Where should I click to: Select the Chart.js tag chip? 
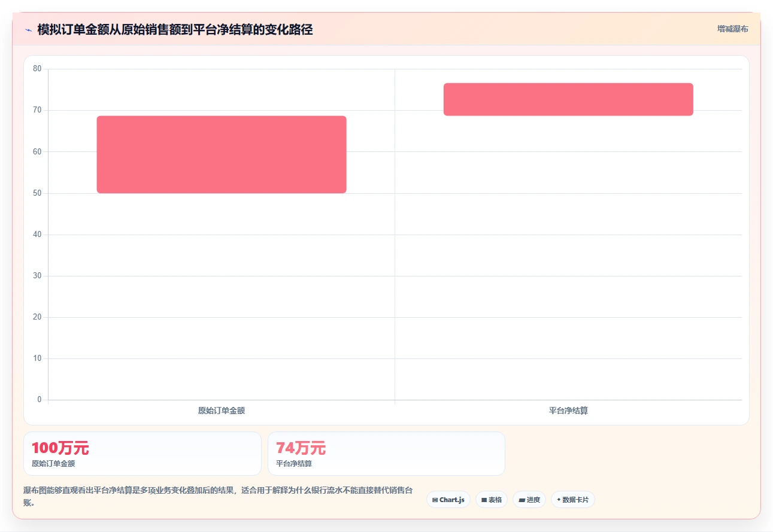pos(448,500)
